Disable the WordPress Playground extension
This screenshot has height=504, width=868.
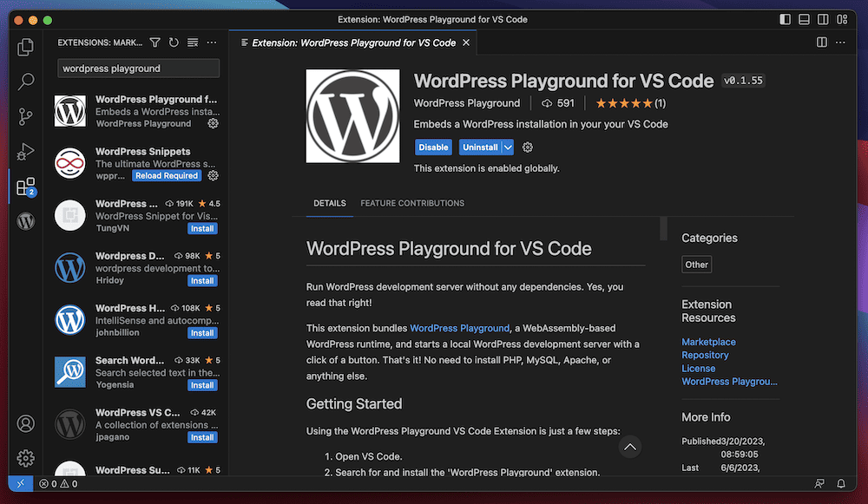pyautogui.click(x=433, y=147)
